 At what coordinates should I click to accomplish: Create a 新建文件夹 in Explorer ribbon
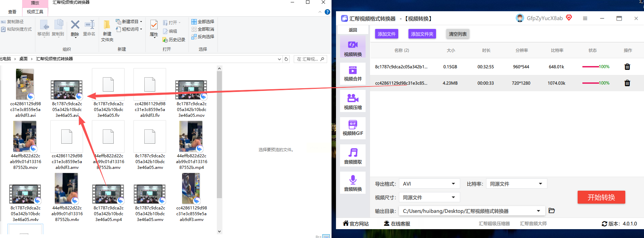point(107,31)
